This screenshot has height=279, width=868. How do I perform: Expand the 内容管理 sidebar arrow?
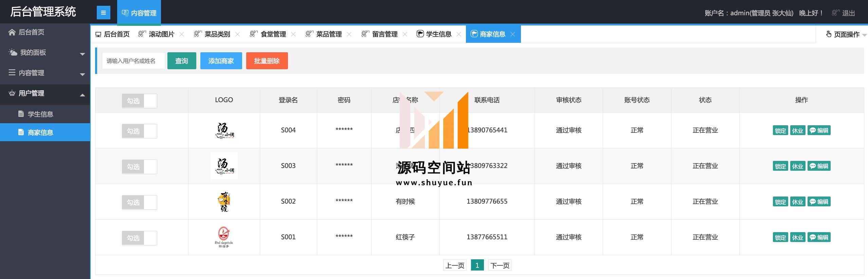82,75
